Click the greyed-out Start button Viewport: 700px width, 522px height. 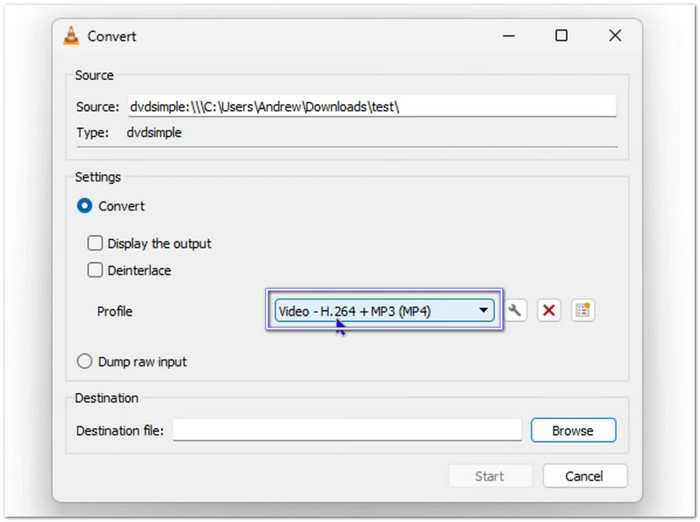point(489,476)
